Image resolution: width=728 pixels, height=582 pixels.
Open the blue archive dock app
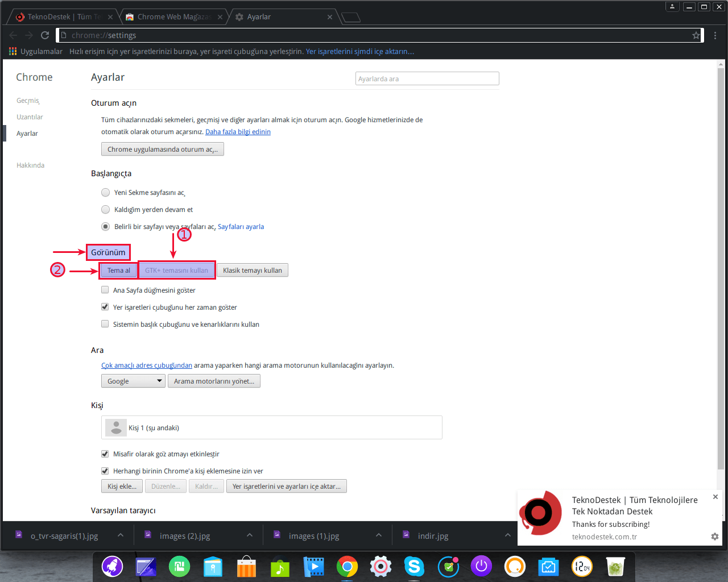tap(213, 566)
